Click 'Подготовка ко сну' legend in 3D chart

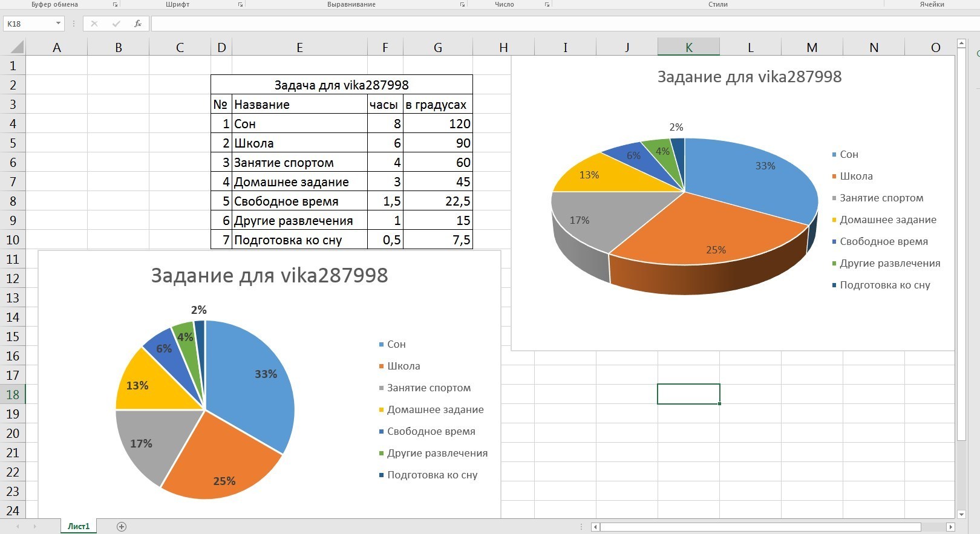881,285
